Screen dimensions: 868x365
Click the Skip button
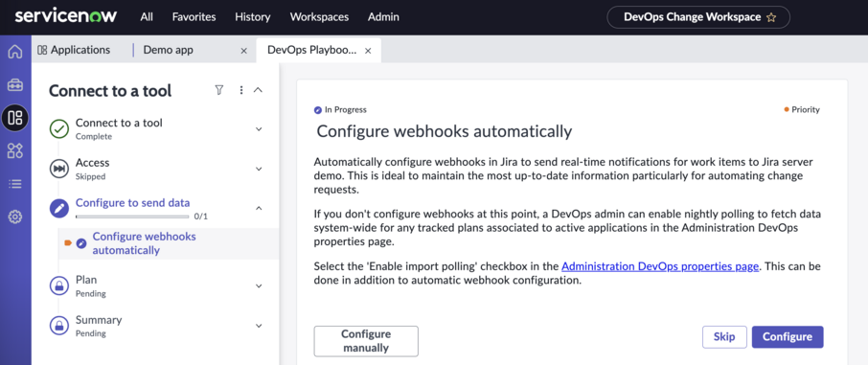click(x=724, y=337)
